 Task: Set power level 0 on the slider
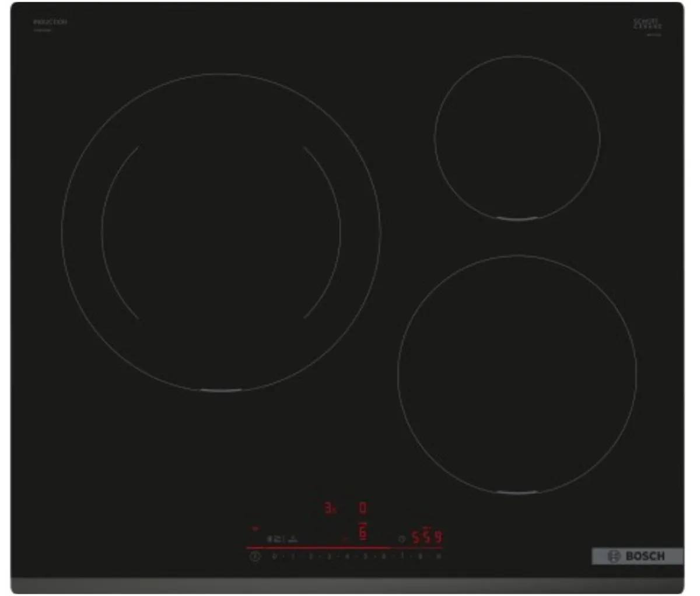click(274, 557)
